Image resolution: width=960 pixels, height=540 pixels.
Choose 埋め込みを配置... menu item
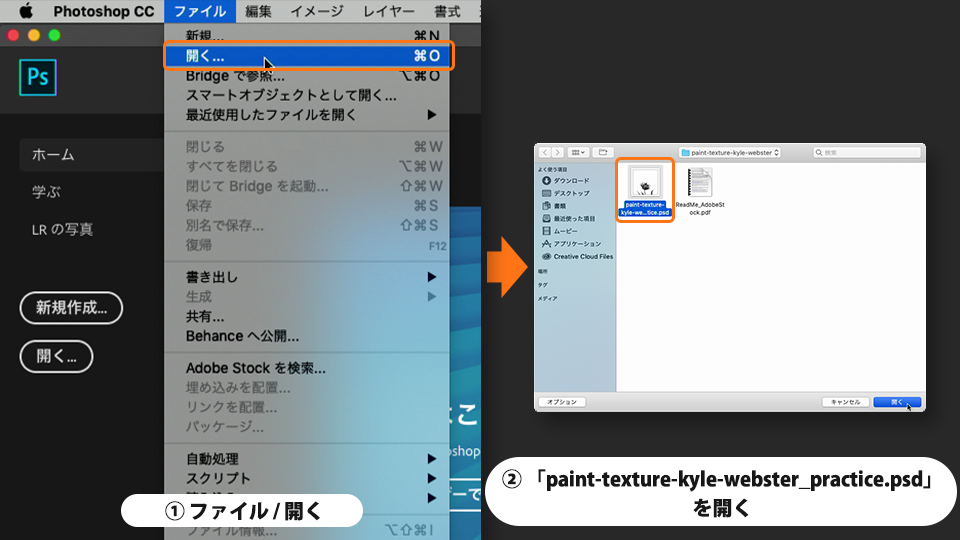point(307,388)
